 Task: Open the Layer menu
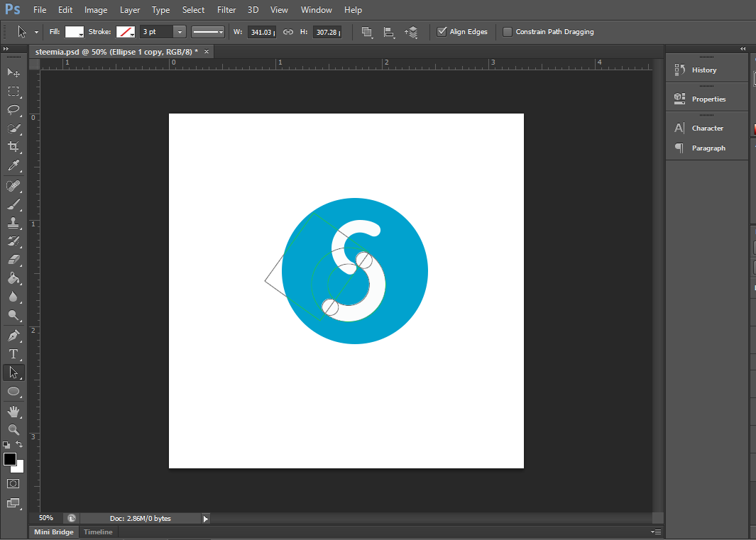pyautogui.click(x=130, y=10)
